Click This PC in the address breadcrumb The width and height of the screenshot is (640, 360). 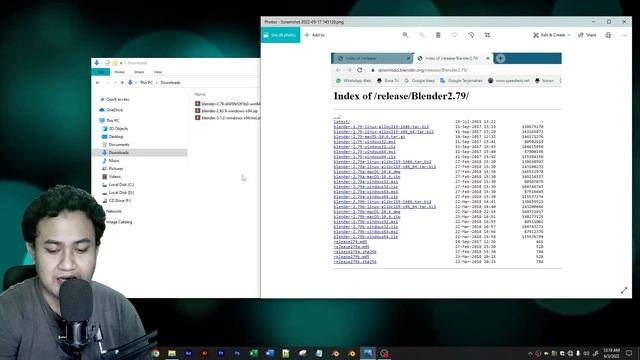point(146,82)
